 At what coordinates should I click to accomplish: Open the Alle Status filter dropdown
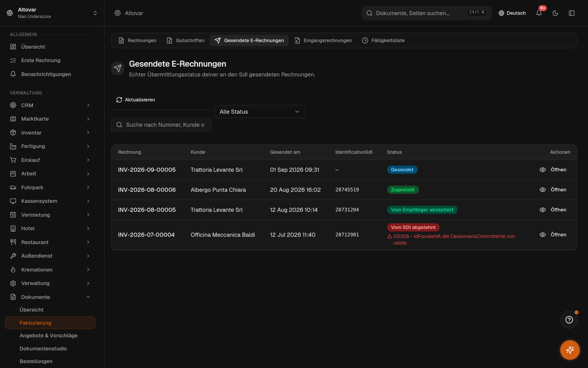260,112
